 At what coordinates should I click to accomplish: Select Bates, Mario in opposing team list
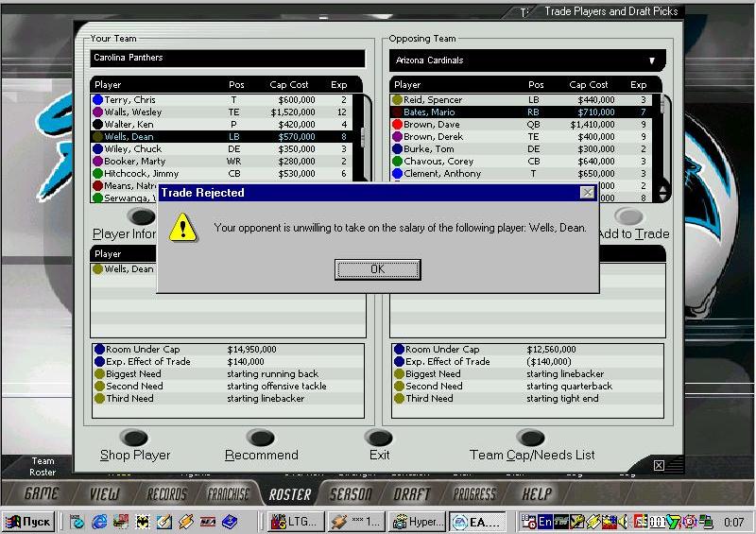(430, 112)
